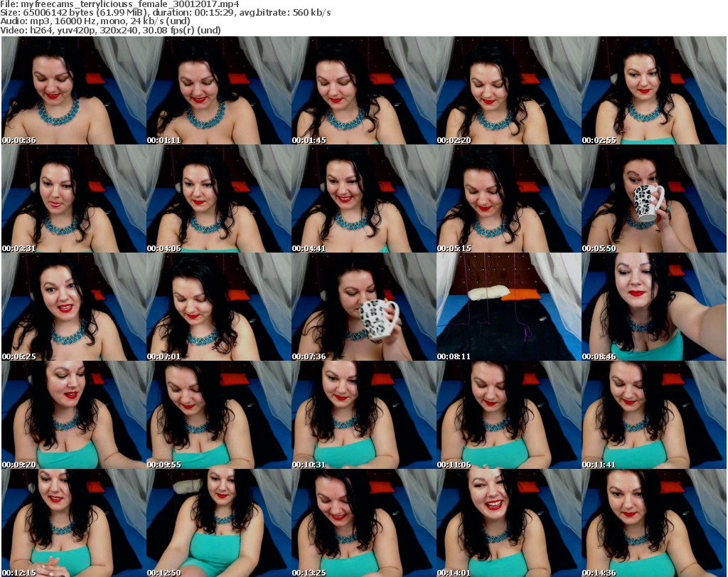Click the thumbnail timestamped 00:09:20
Screen dimensions: 728x577
point(74,415)
